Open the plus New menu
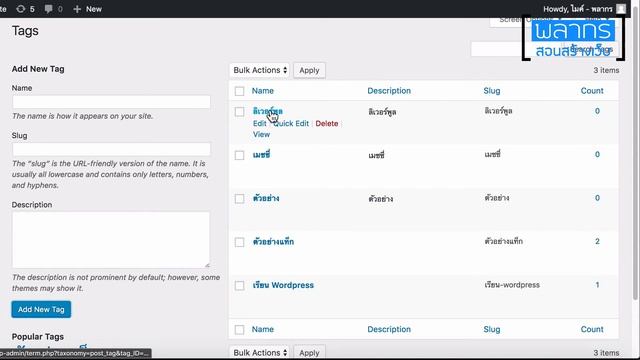 [x=87, y=9]
